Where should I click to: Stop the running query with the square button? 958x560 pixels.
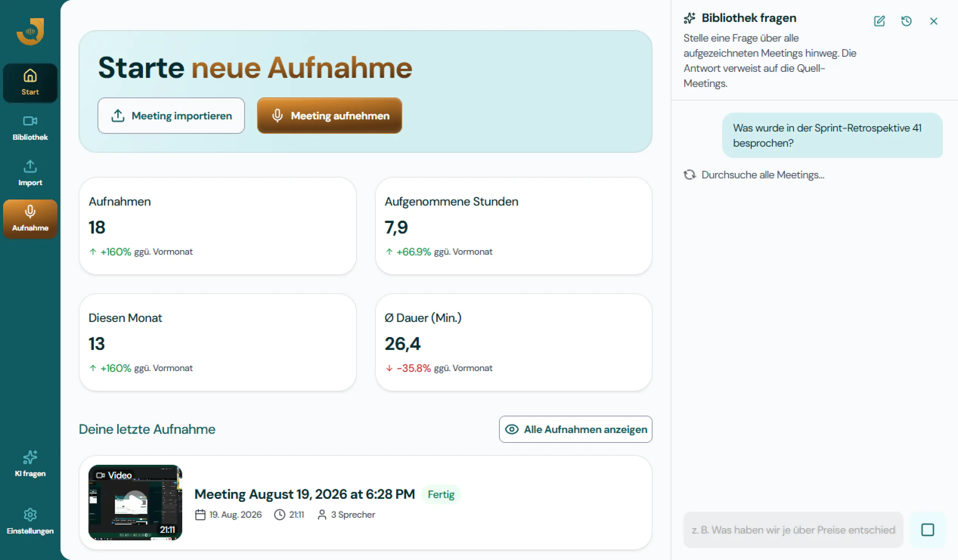(928, 530)
